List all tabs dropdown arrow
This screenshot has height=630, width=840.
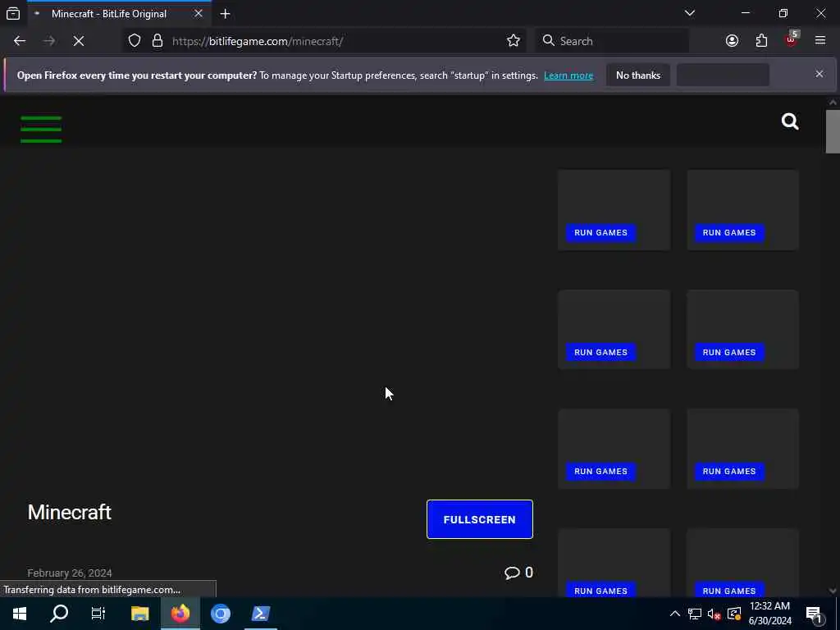(689, 13)
